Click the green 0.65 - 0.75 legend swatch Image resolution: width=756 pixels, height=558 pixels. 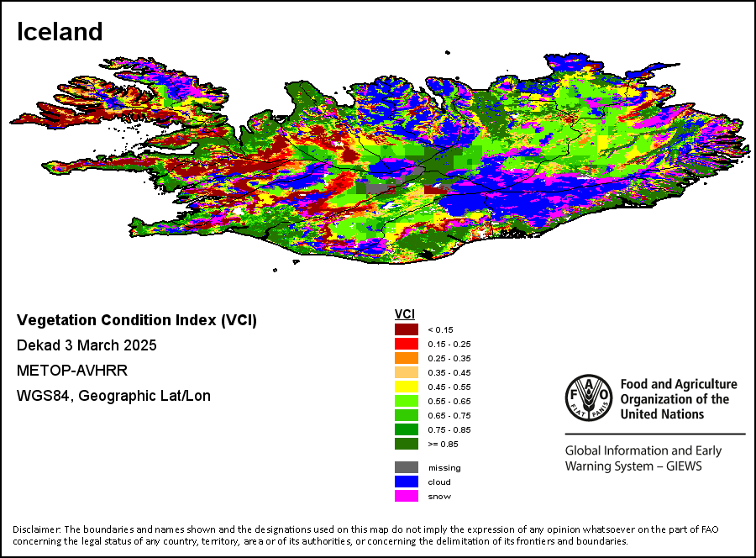tap(407, 415)
